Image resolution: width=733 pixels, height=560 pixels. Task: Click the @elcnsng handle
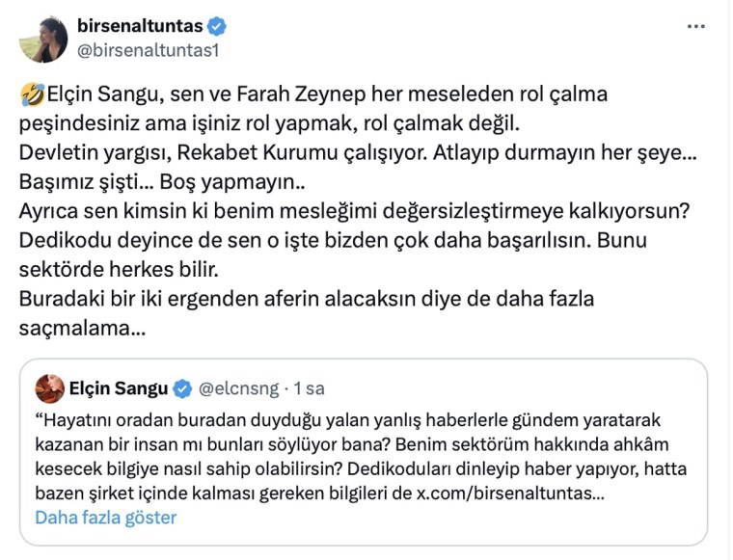point(241,389)
